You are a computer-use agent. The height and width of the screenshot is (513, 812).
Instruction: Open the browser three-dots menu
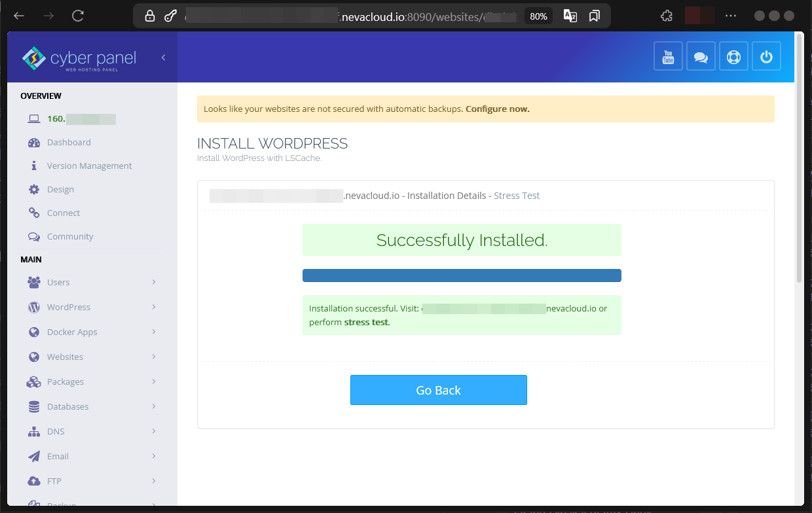(731, 16)
